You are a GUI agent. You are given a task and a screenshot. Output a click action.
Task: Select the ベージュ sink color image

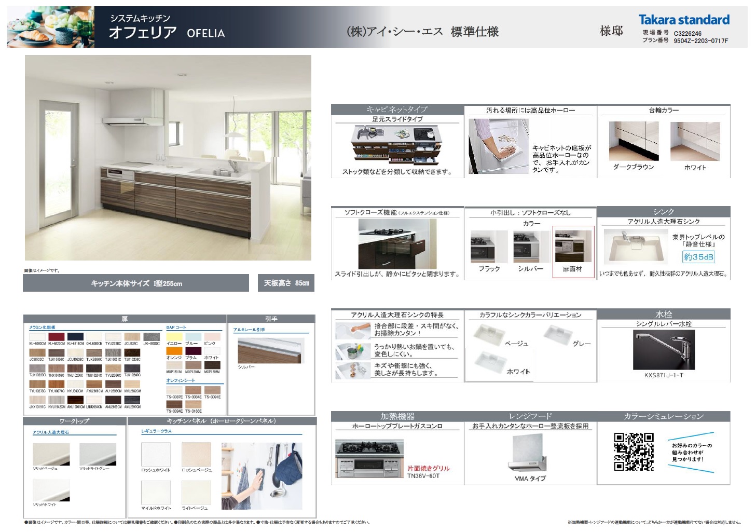point(488,335)
